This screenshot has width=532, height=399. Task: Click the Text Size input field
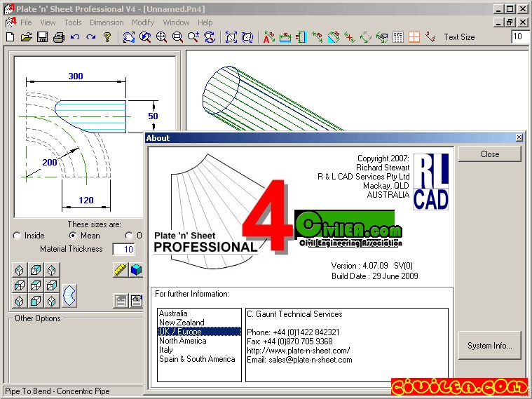pyautogui.click(x=521, y=36)
